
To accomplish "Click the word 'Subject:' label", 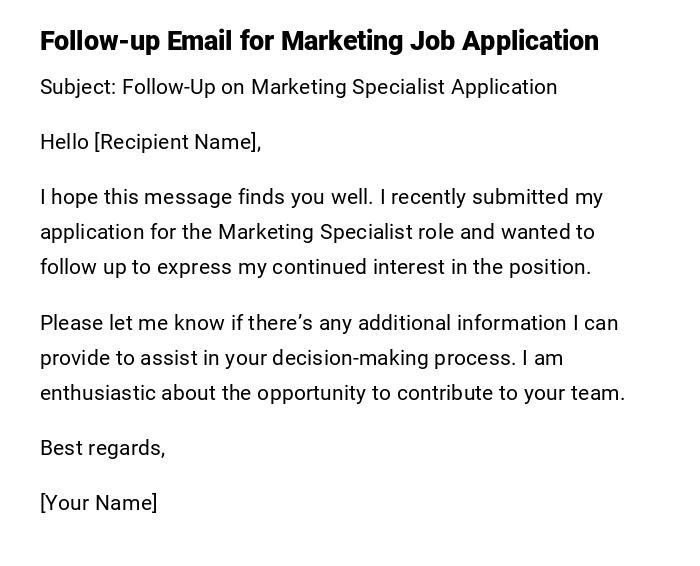I will coord(78,87).
